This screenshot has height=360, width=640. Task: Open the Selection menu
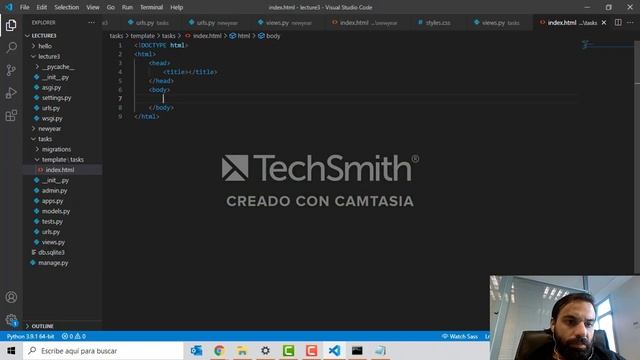(67, 7)
